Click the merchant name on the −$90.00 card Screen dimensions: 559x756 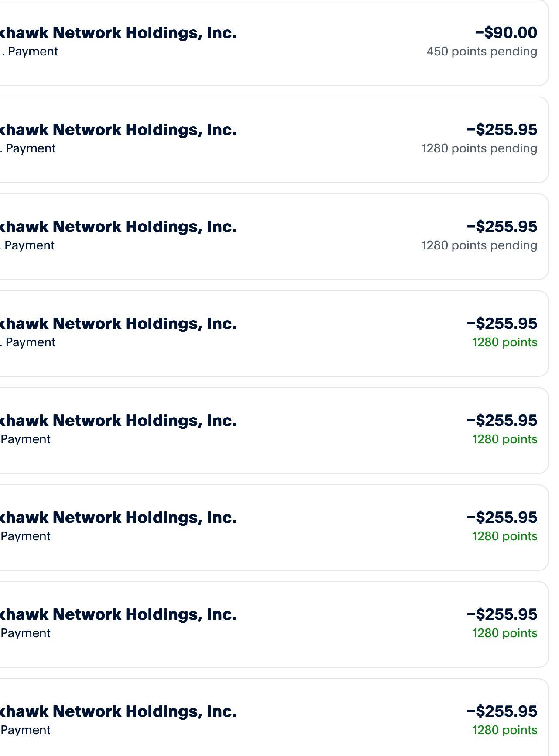[x=118, y=33]
